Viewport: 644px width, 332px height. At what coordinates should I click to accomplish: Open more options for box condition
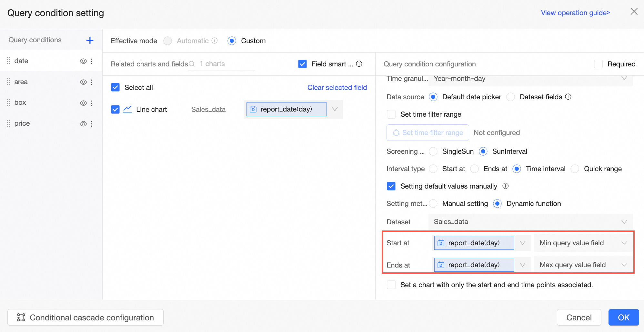(x=92, y=103)
